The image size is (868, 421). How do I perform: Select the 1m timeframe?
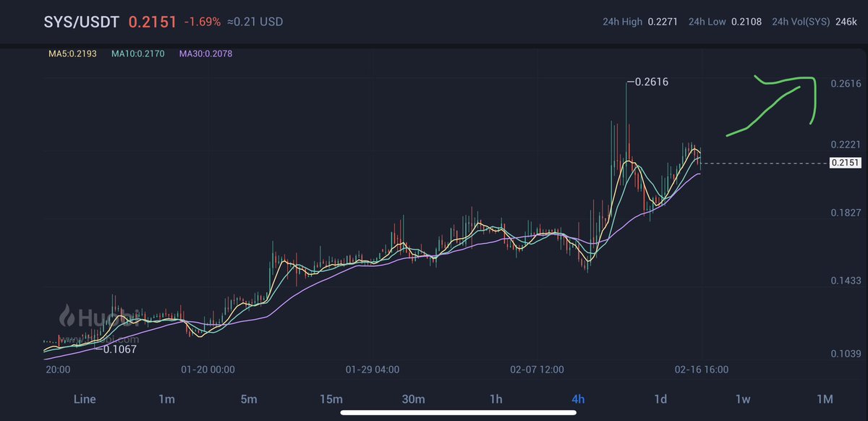(x=166, y=399)
